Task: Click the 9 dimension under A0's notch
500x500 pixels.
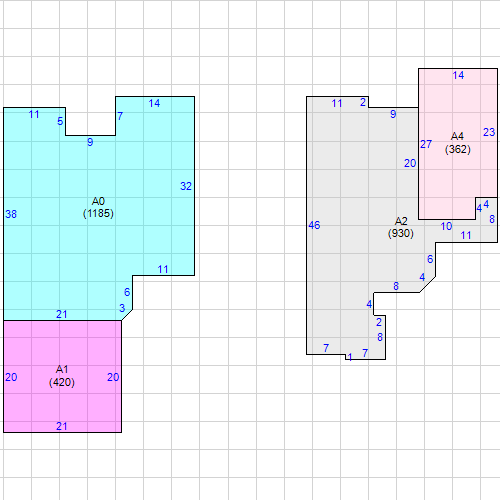Action: [x=90, y=142]
